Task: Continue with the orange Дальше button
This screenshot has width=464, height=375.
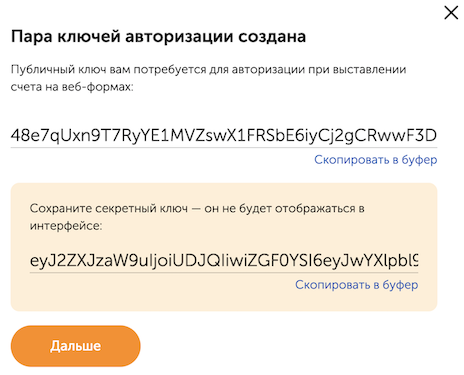Action: (x=76, y=346)
